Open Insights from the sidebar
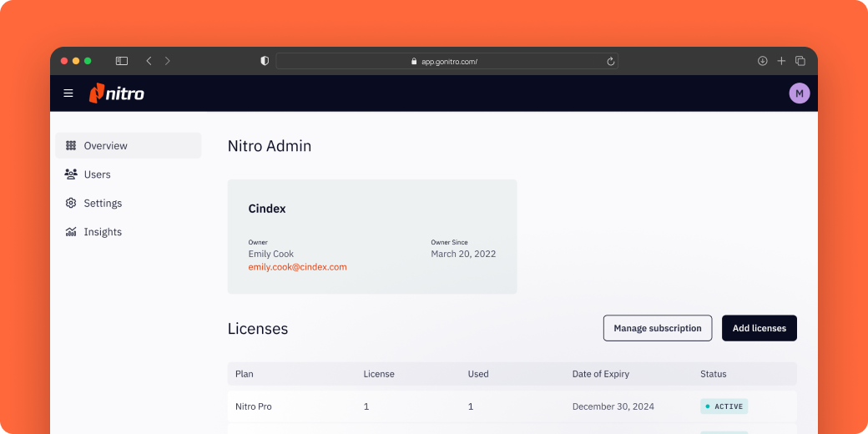The image size is (868, 434). coord(103,232)
